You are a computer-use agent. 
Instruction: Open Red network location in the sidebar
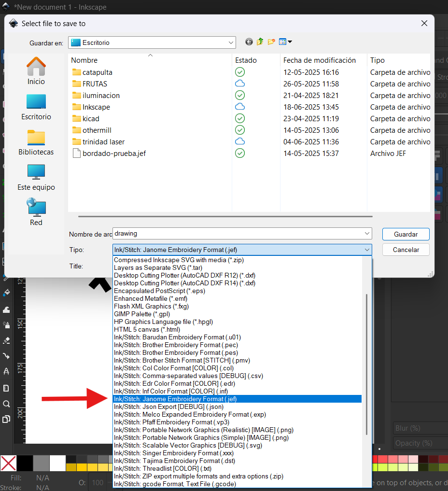pyautogui.click(x=36, y=212)
